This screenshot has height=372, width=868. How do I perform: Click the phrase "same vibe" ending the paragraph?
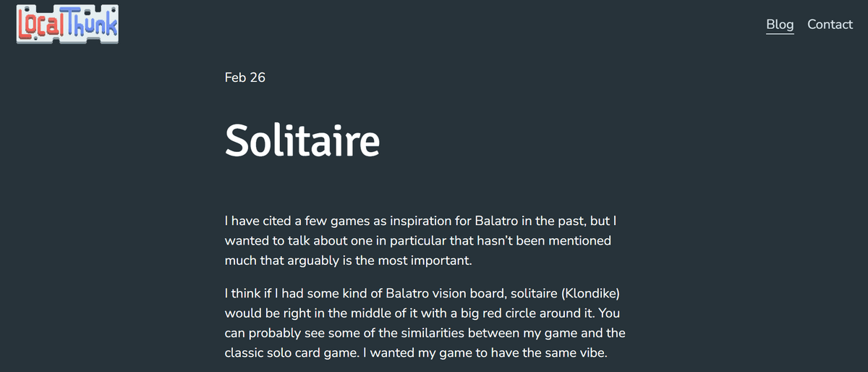pos(587,355)
